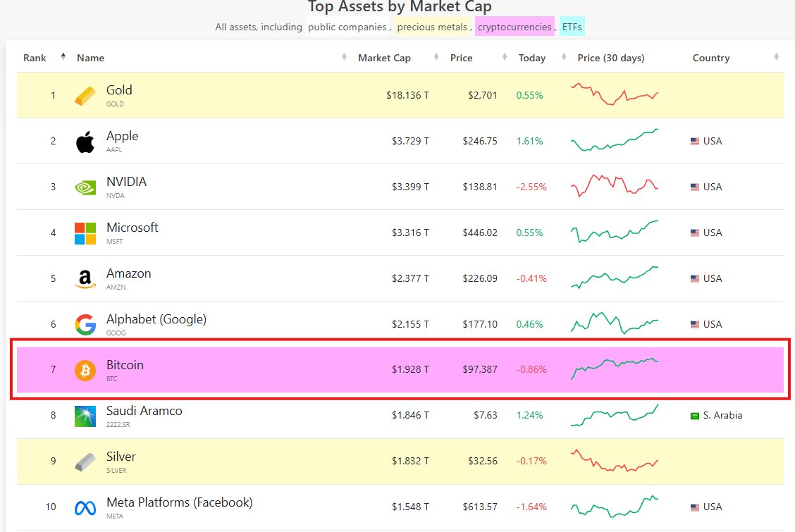Click the USA flag in Alphabet row

point(695,324)
